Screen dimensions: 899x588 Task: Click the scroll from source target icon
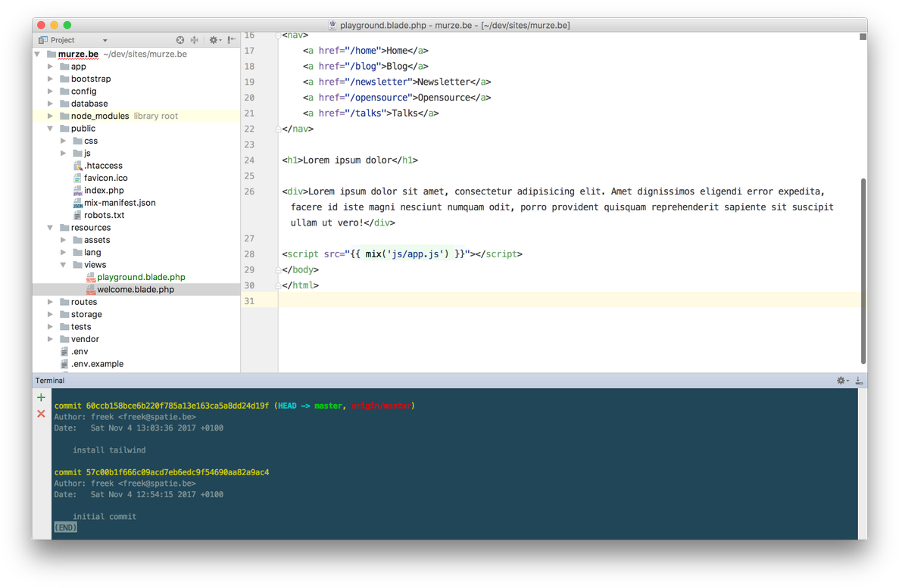point(180,40)
